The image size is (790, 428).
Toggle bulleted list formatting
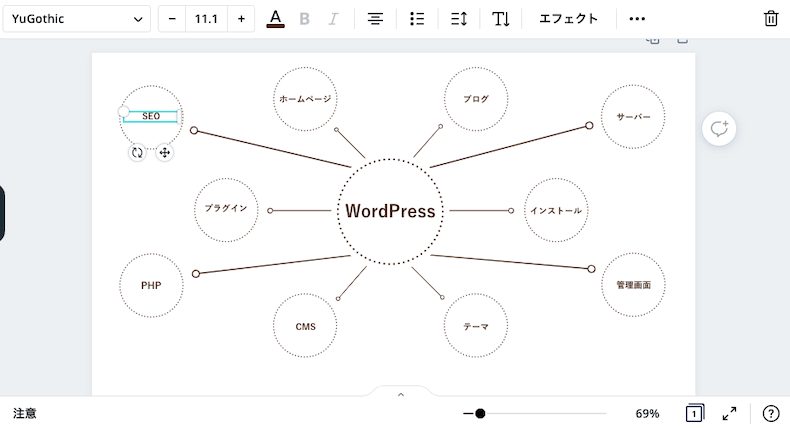417,19
